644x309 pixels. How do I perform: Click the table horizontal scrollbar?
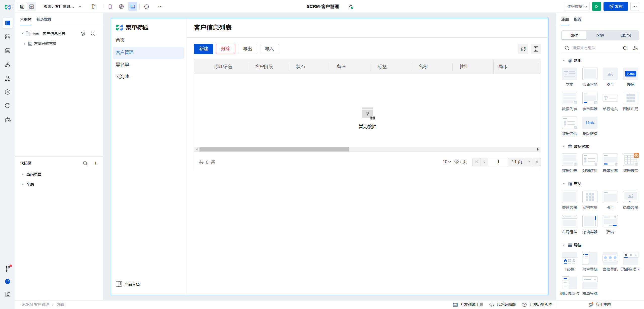(274, 149)
